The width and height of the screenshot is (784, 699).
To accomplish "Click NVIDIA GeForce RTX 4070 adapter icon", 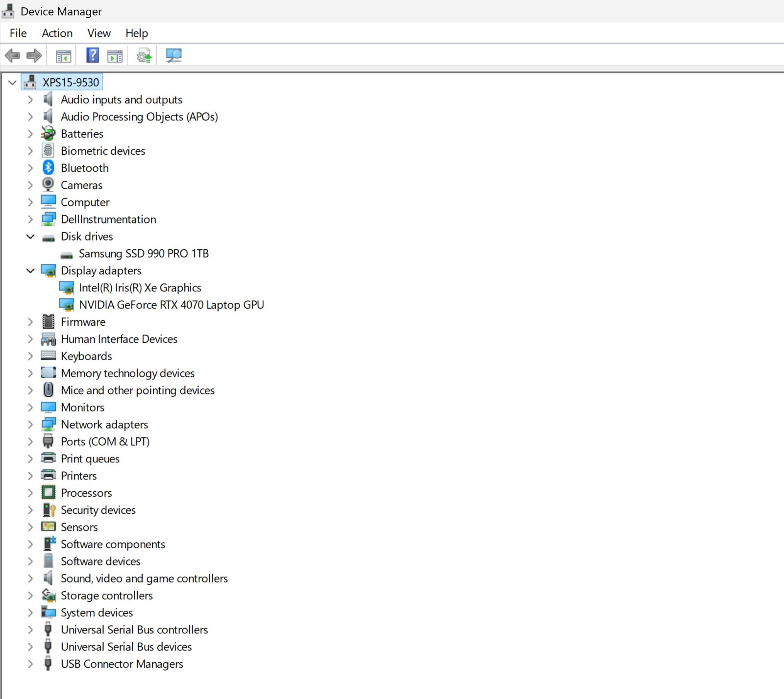I will tap(66, 304).
